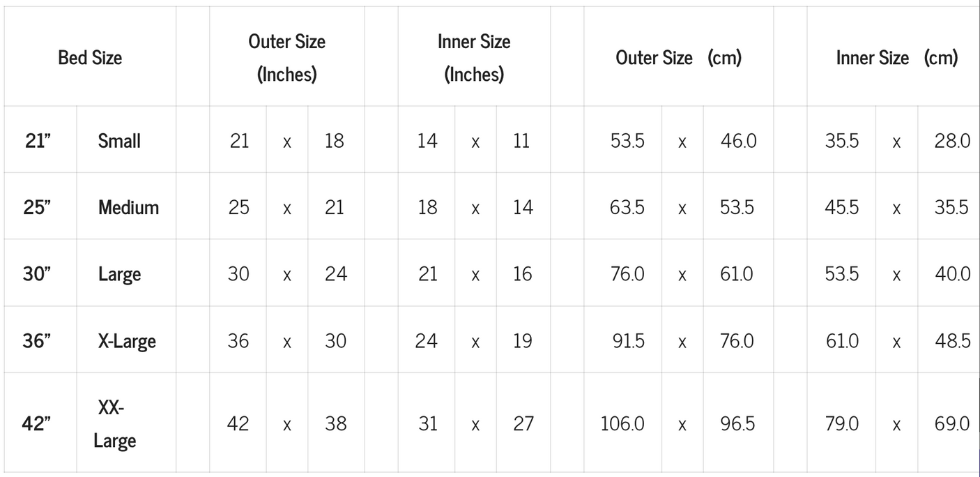Screen dimensions: 980x477
Task: Click the 48.5 cm inner size value
Action: (x=952, y=341)
